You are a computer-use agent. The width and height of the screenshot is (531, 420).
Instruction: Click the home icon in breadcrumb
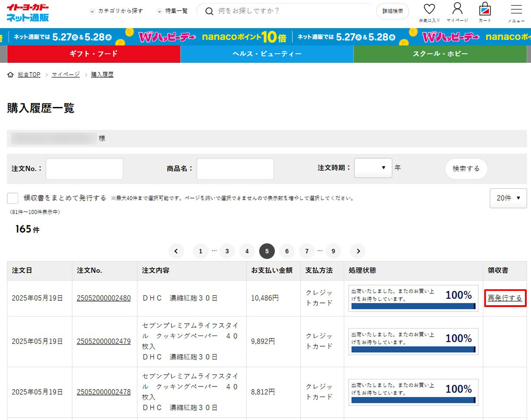coord(10,74)
